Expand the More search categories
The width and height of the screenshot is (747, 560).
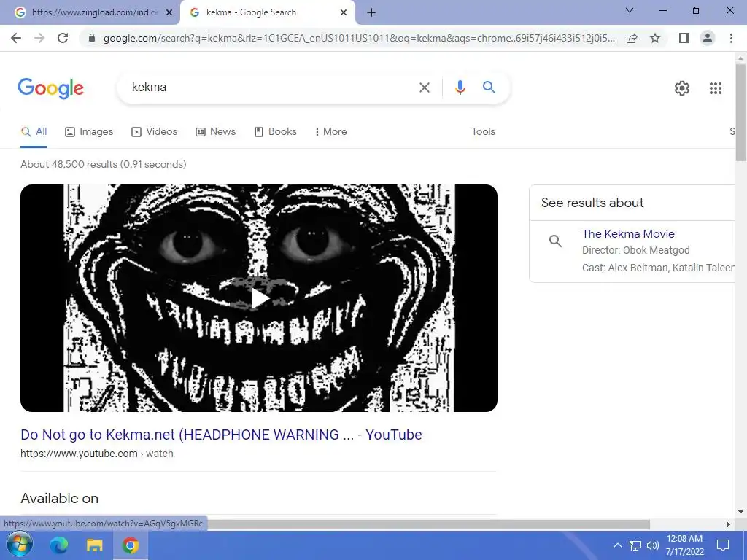pos(330,132)
